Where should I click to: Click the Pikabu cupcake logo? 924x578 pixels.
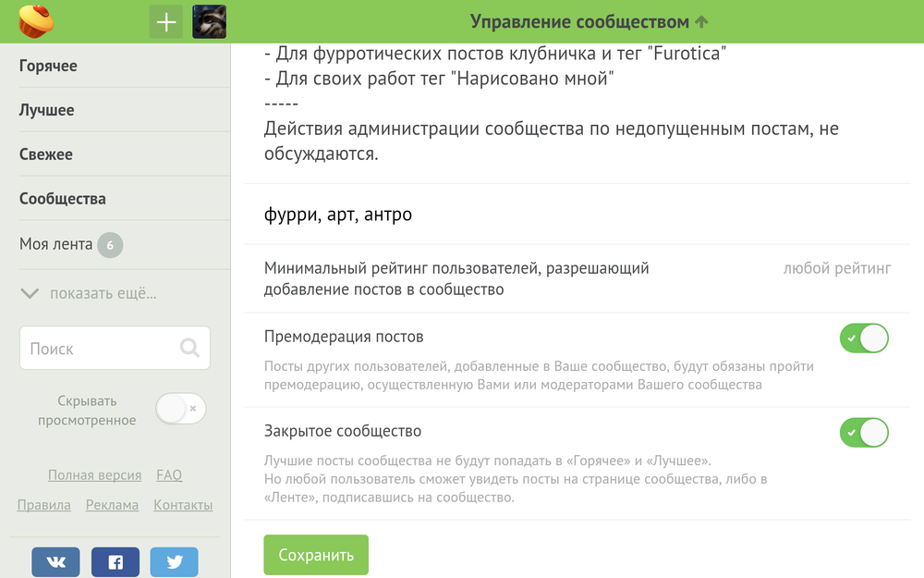coord(36,20)
